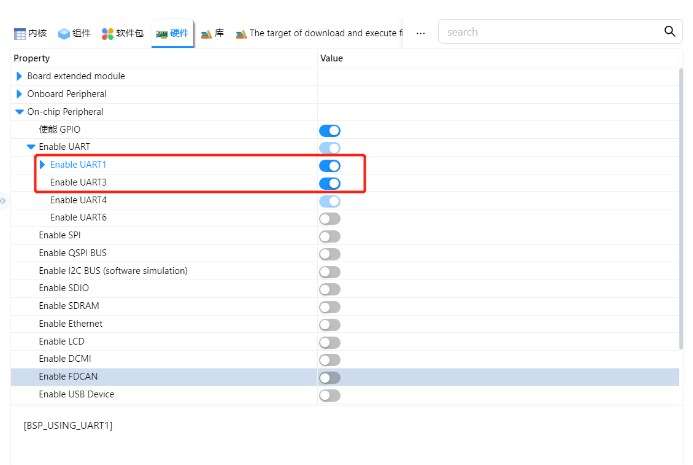Enable the UART6 switch

330,219
